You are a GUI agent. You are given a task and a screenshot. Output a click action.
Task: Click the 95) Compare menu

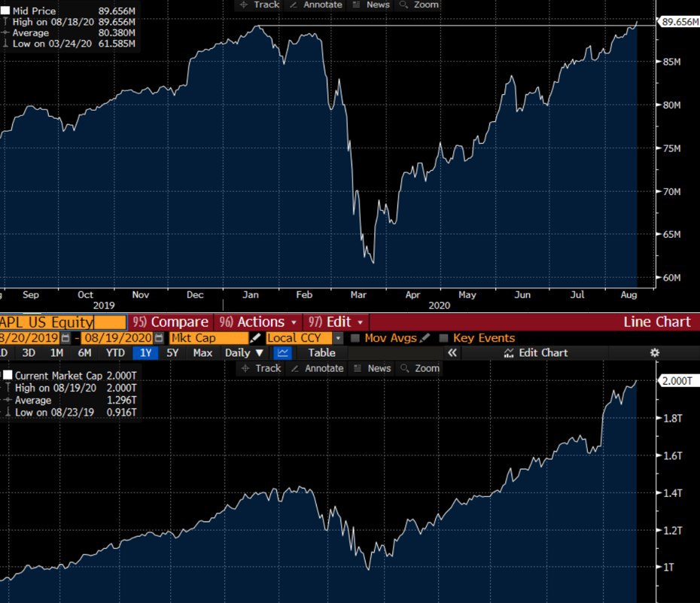pyautogui.click(x=171, y=321)
